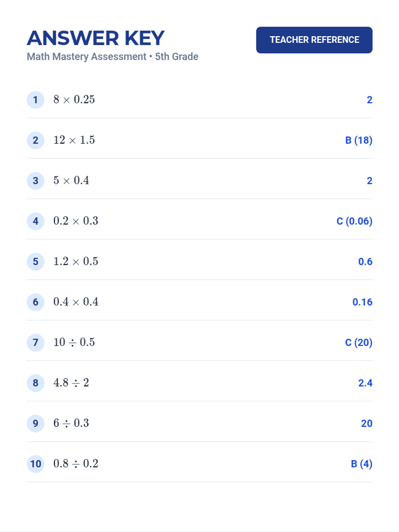Image resolution: width=399 pixels, height=532 pixels.
Task: Select question number 1 circle badge
Action: click(36, 100)
